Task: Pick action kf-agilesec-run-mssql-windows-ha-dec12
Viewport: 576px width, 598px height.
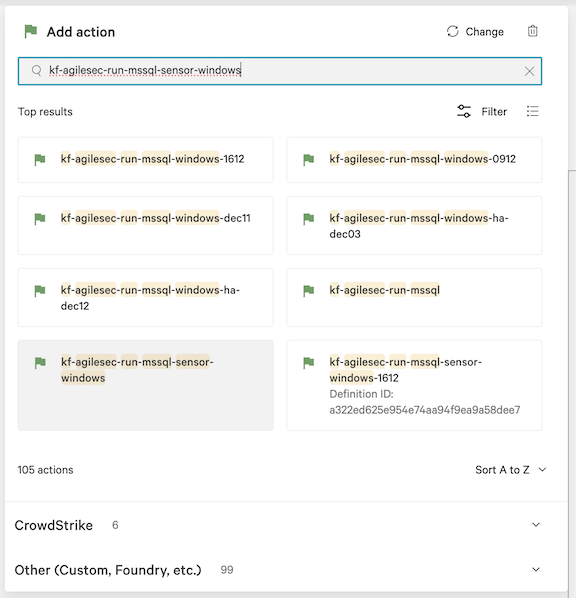Action: [145, 297]
